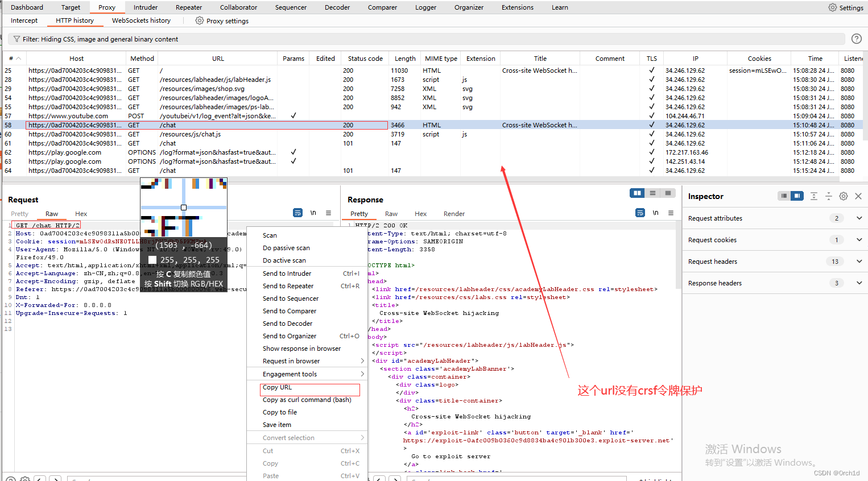Screen dimensions: 868x481
Task: Switch to Intercept sub-tab
Action: tap(24, 20)
